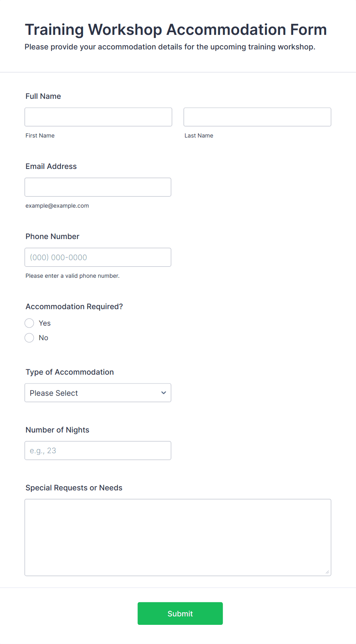Image resolution: width=356 pixels, height=644 pixels.
Task: Click the textarea resize handle icon
Action: 327,572
